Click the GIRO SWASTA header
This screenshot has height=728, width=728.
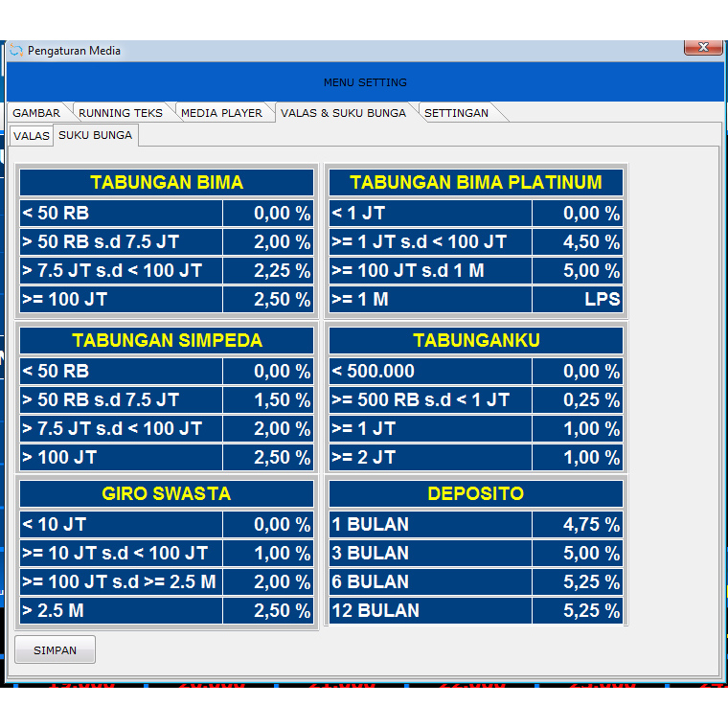tap(167, 493)
